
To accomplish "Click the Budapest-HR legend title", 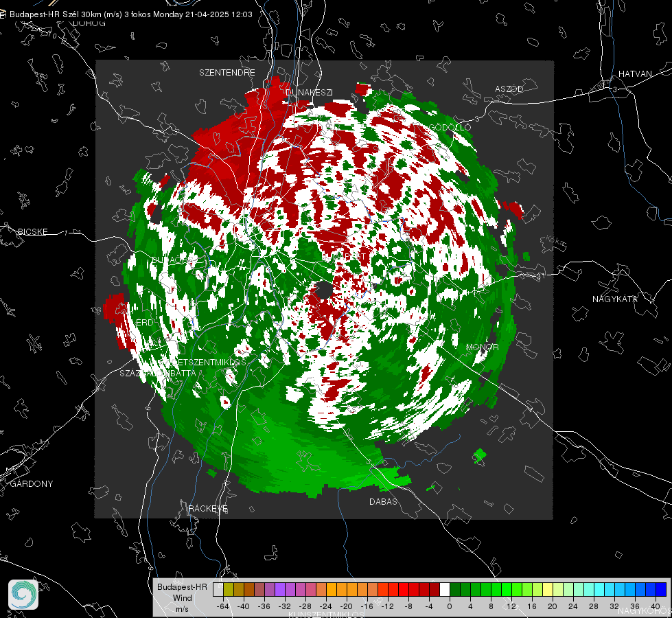I will pyautogui.click(x=182, y=586).
